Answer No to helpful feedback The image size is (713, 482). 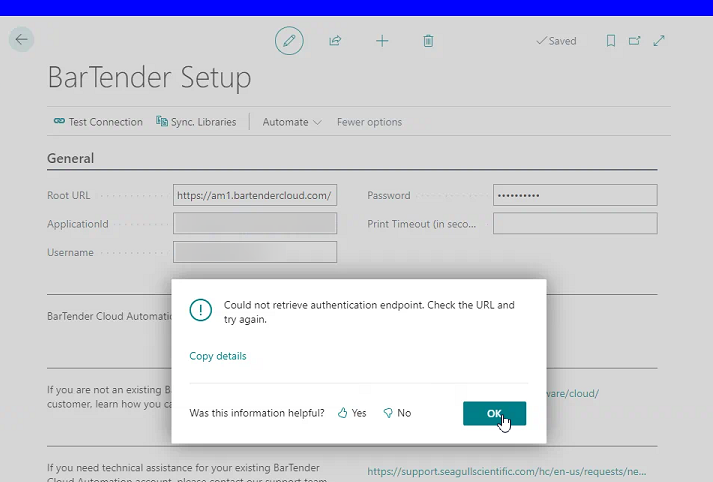(x=397, y=413)
